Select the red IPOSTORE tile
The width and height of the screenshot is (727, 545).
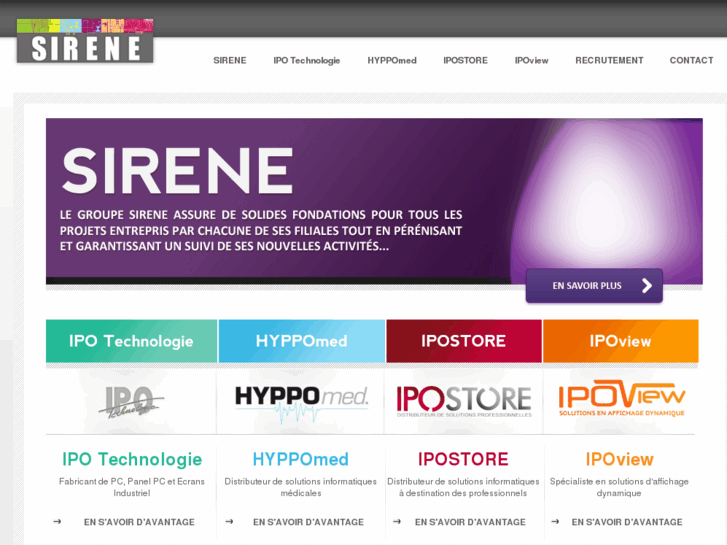(464, 341)
